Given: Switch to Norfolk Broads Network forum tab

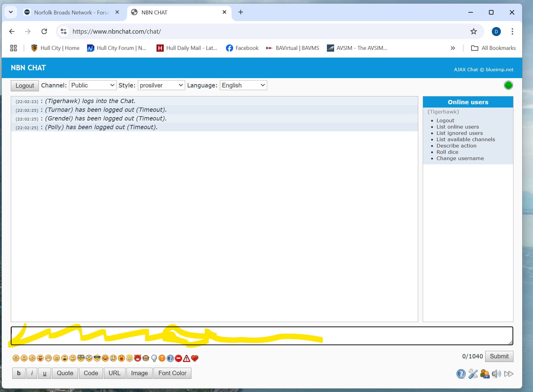Looking at the screenshot, I should pyautogui.click(x=72, y=12).
